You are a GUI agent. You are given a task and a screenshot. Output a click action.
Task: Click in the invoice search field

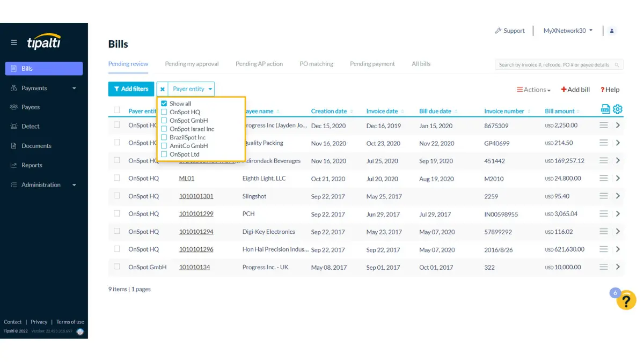click(x=553, y=65)
